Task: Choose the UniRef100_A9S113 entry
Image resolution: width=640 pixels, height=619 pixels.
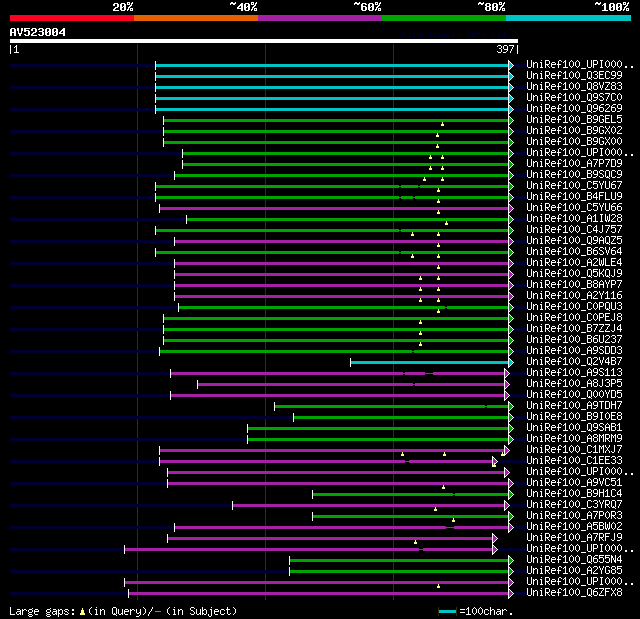Action: [x=574, y=373]
